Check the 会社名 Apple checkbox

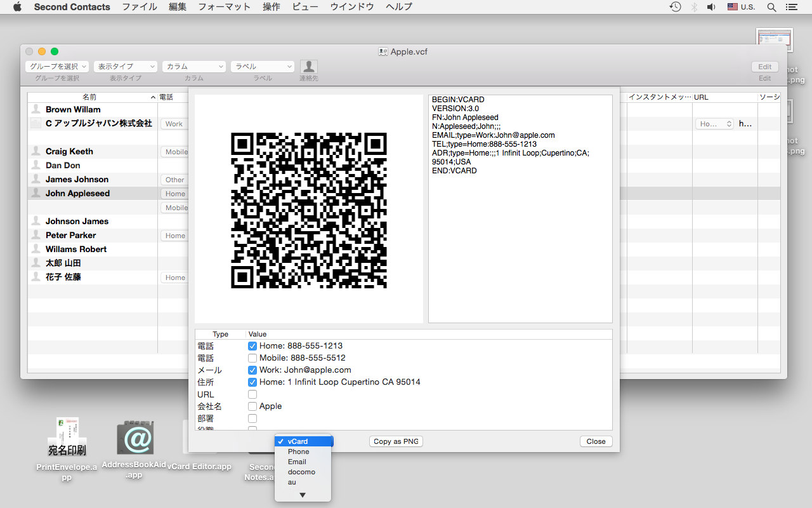click(252, 406)
